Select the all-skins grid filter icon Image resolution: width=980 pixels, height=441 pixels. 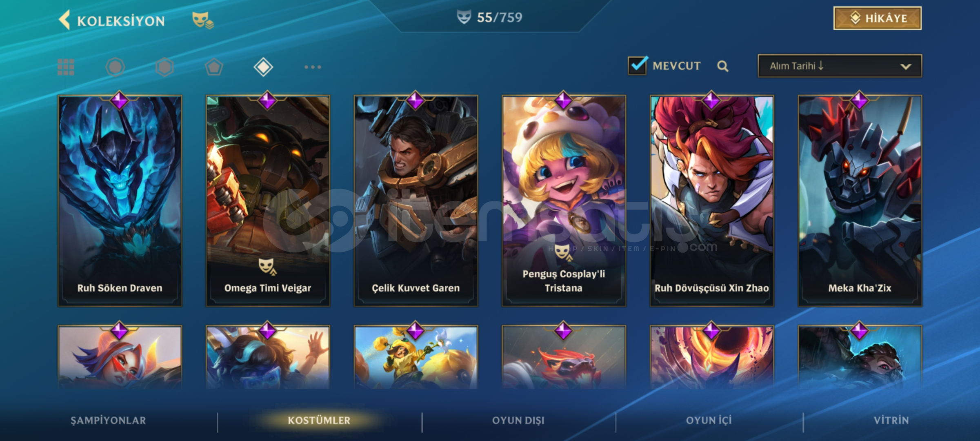click(x=66, y=67)
